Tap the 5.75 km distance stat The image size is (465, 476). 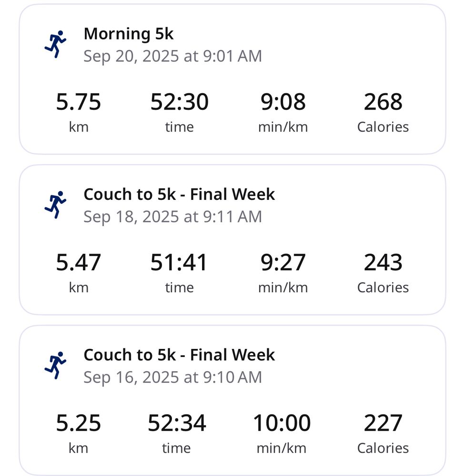(x=79, y=112)
